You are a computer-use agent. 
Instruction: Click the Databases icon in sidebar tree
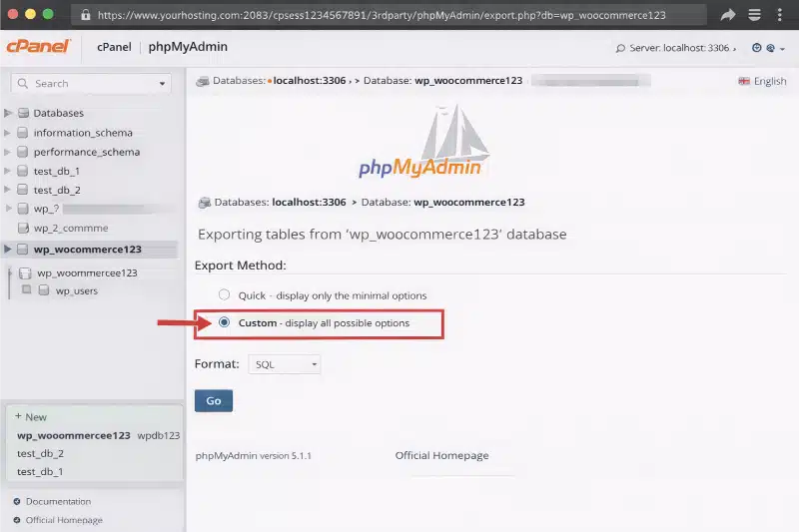23,113
